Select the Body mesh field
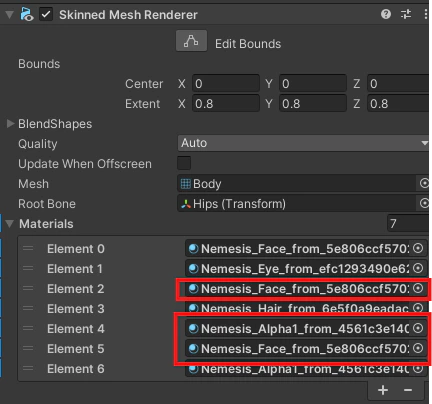This screenshot has height=404, width=432. tap(297, 183)
